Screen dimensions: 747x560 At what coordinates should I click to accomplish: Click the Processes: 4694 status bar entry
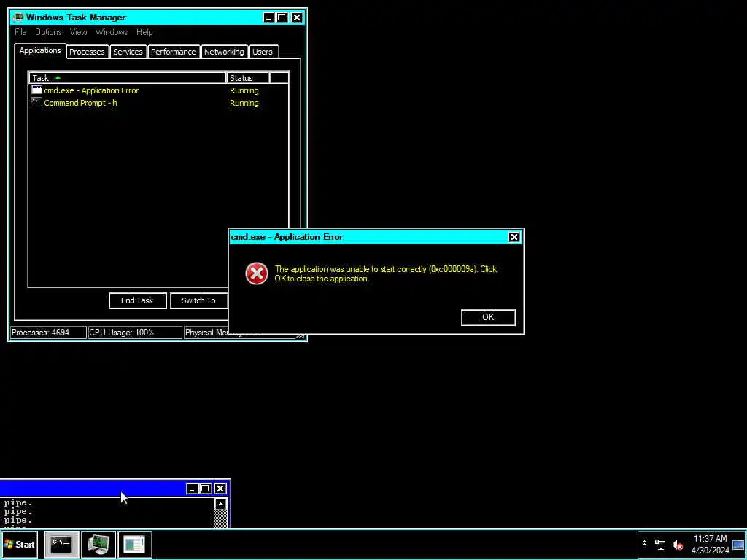(x=48, y=332)
